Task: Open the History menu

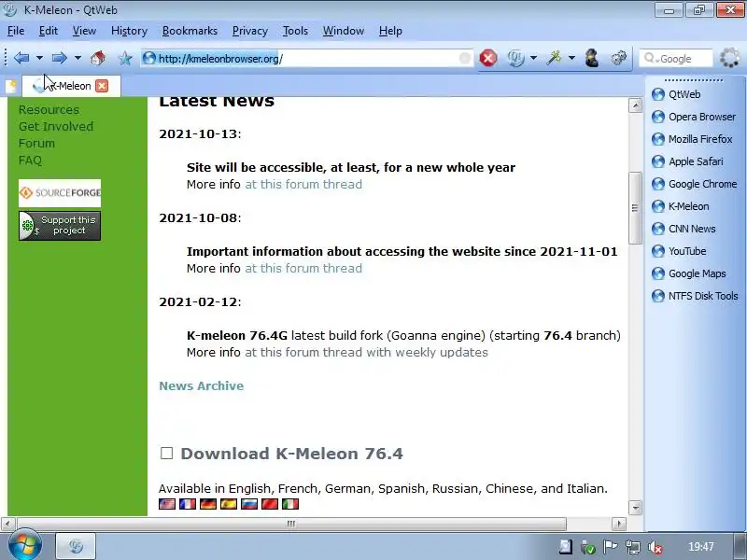Action: pyautogui.click(x=129, y=31)
